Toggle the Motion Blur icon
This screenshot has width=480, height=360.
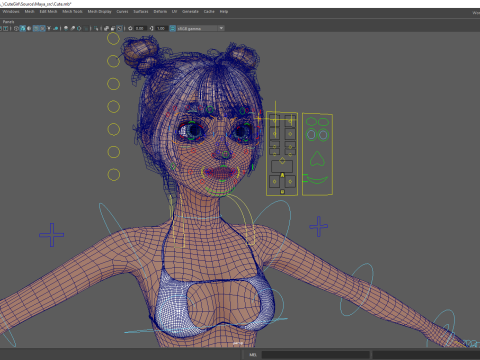tap(73, 28)
